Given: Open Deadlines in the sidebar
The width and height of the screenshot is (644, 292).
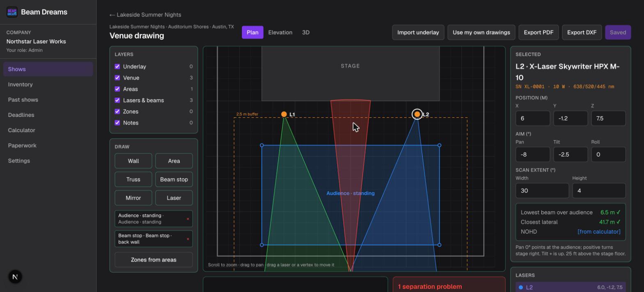Looking at the screenshot, I should tap(48, 115).
